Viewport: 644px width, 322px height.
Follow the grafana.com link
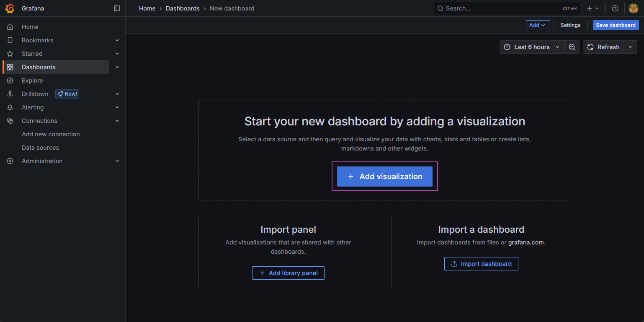[x=526, y=242]
